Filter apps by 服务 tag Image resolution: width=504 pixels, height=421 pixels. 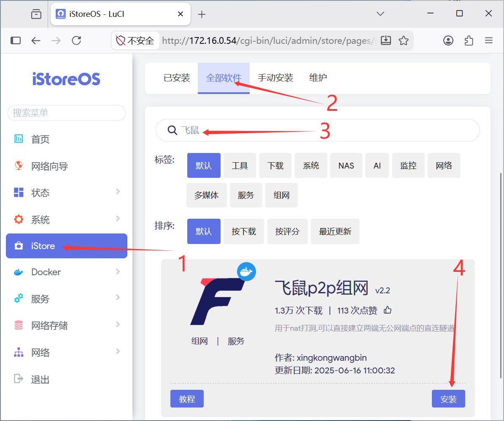coord(246,195)
